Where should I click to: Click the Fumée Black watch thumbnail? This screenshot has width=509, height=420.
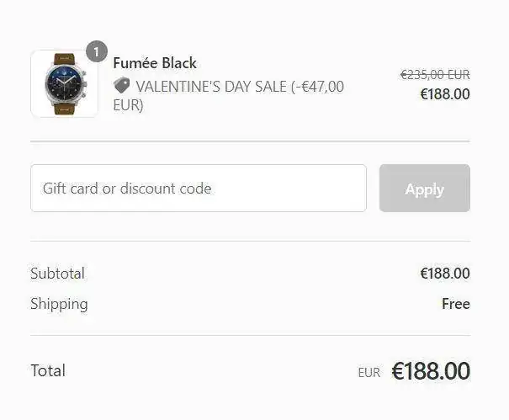(64, 83)
